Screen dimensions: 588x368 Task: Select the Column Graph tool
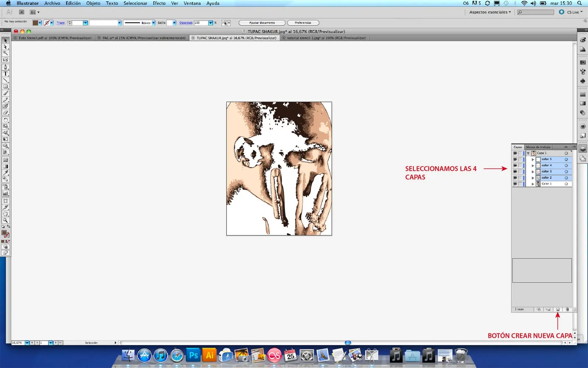(x=6, y=193)
